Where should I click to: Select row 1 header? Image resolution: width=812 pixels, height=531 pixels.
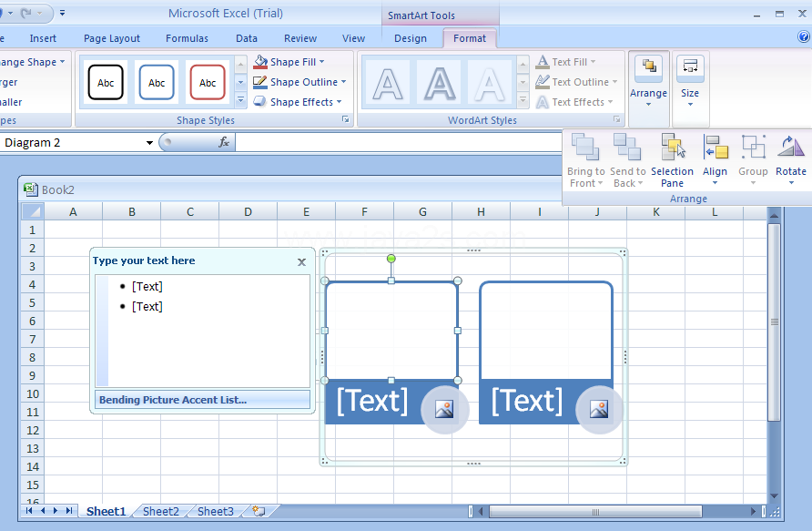tap(33, 230)
